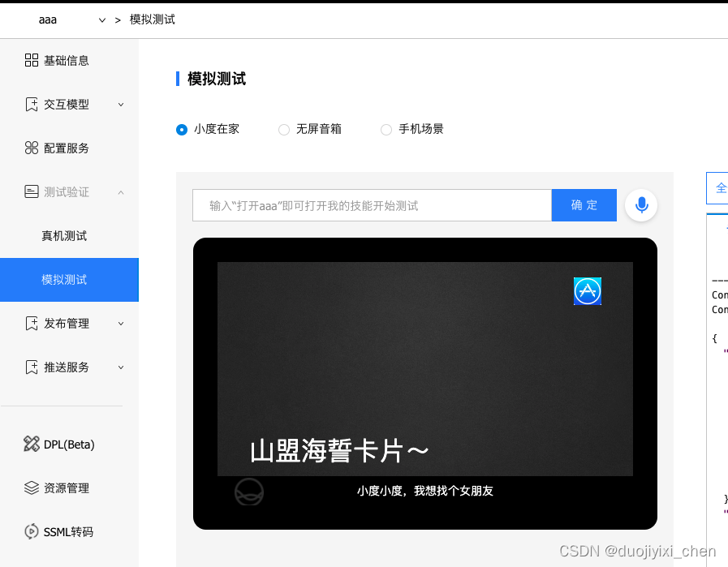Click the 交互模型 bookmark icon
The height and width of the screenshot is (567, 728).
[x=32, y=105]
